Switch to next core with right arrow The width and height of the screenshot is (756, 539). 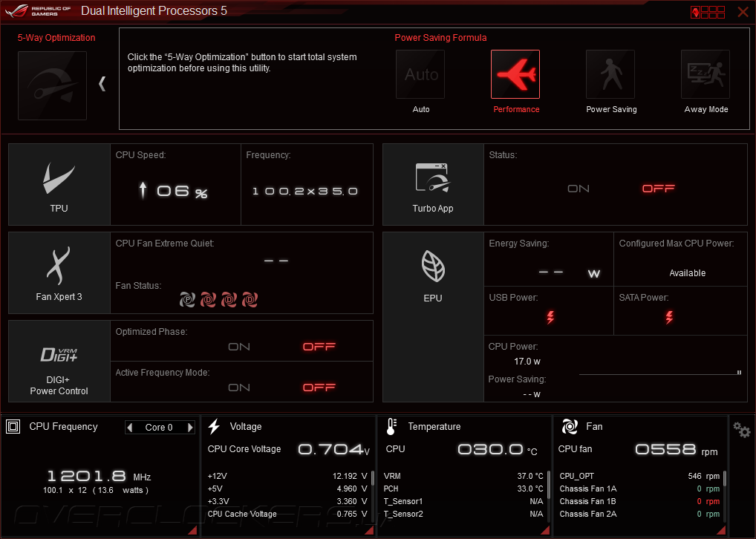[190, 427]
